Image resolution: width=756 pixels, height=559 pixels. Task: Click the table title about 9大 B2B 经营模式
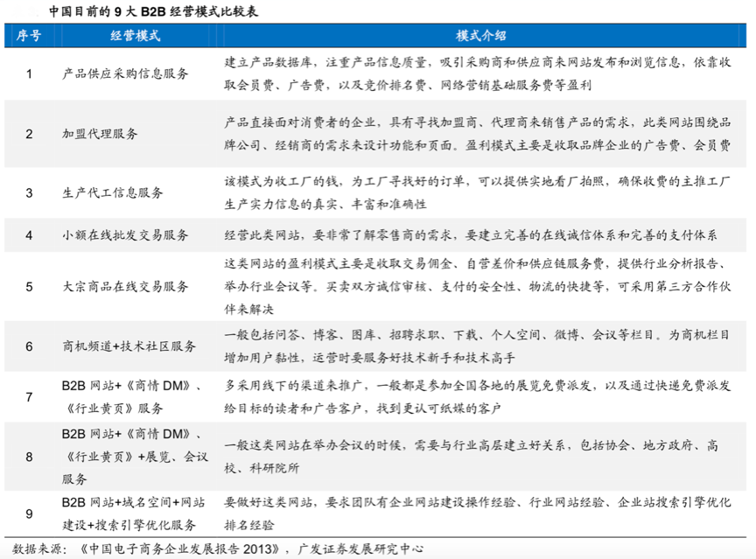153,13
